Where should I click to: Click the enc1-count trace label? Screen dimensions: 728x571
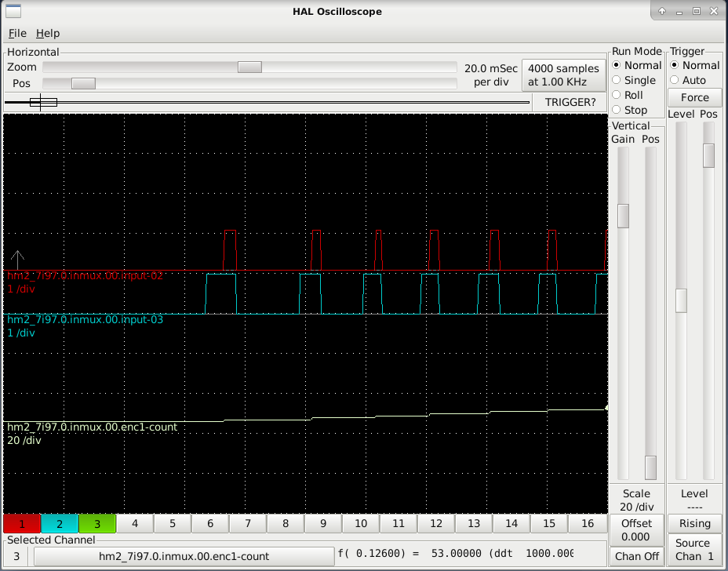tap(92, 427)
